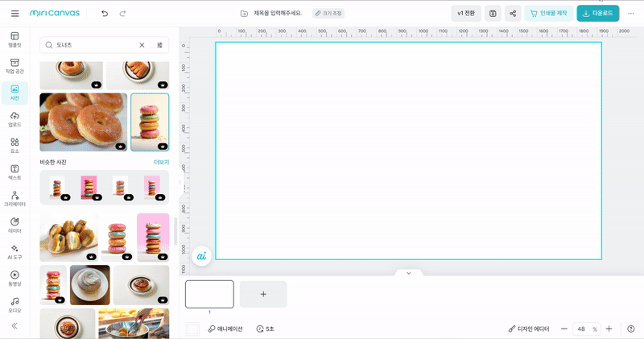
Task: Open the search filter options icon
Action: 159,45
